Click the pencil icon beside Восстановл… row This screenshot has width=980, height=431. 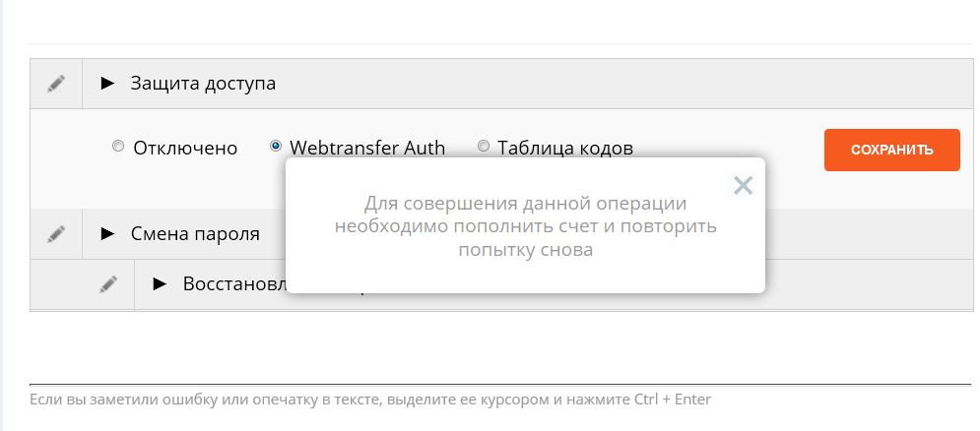(108, 284)
